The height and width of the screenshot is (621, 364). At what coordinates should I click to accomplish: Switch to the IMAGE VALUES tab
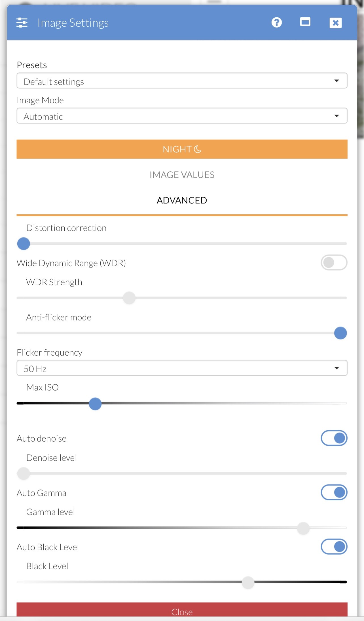(182, 175)
